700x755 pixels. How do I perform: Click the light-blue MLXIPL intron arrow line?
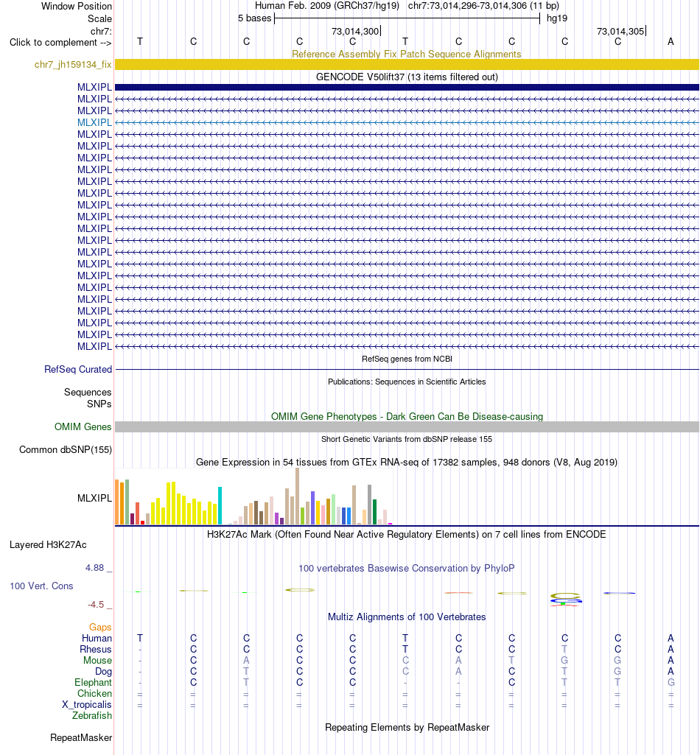407,123
